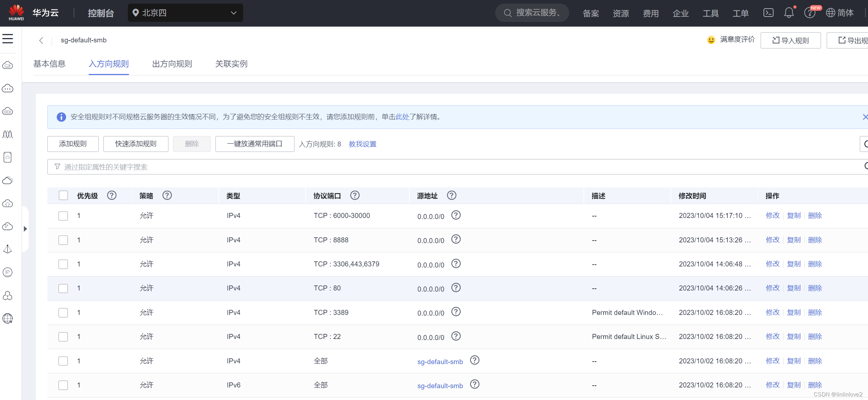Check the TCP 3389 rule checkbox

coord(63,313)
